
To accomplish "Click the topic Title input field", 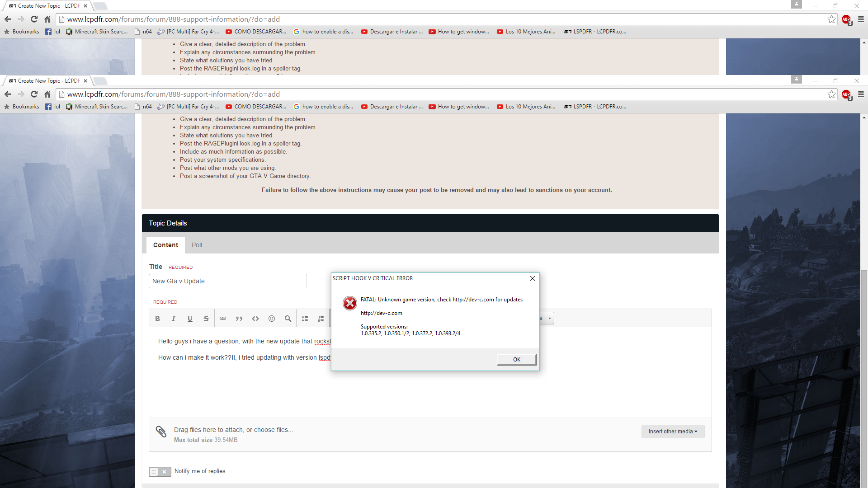I will point(227,281).
